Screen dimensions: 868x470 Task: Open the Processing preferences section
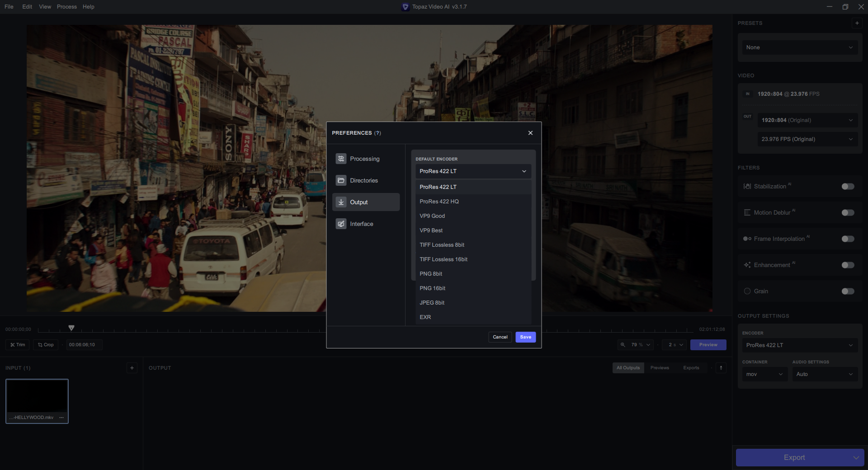click(366, 159)
